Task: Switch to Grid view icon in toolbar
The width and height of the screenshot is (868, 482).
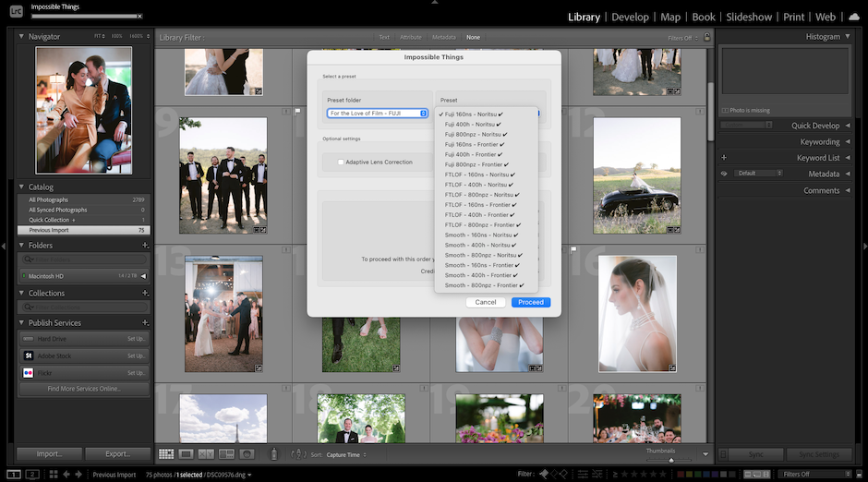Action: click(166, 454)
